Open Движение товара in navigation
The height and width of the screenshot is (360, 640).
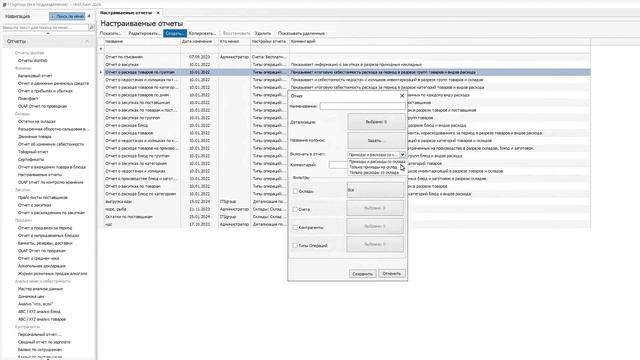[35, 137]
